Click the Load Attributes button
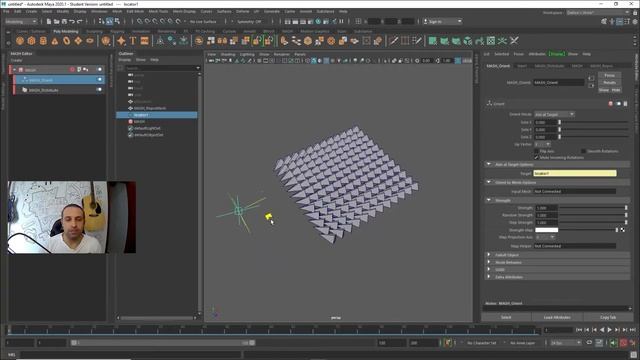The height and width of the screenshot is (360, 640). 557,317
